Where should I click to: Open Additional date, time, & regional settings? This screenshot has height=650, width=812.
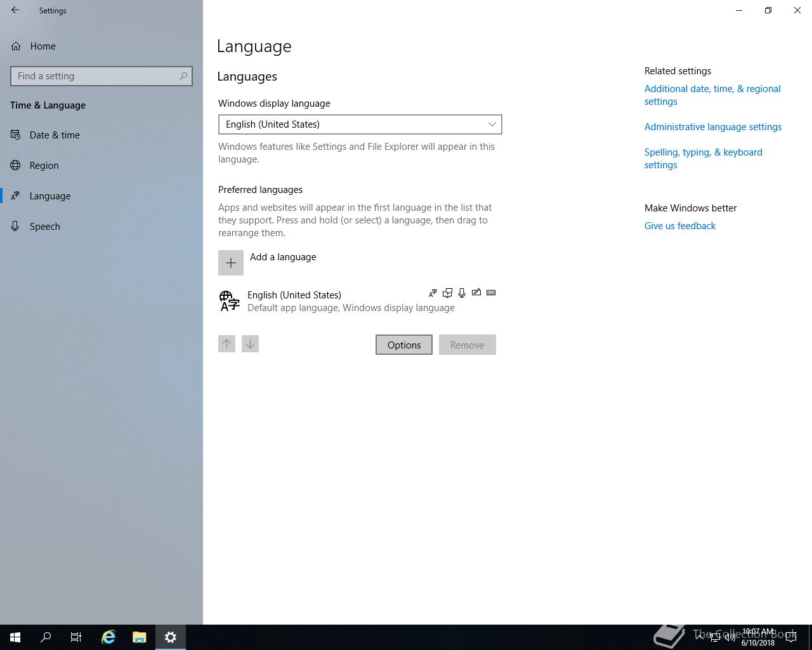click(712, 95)
